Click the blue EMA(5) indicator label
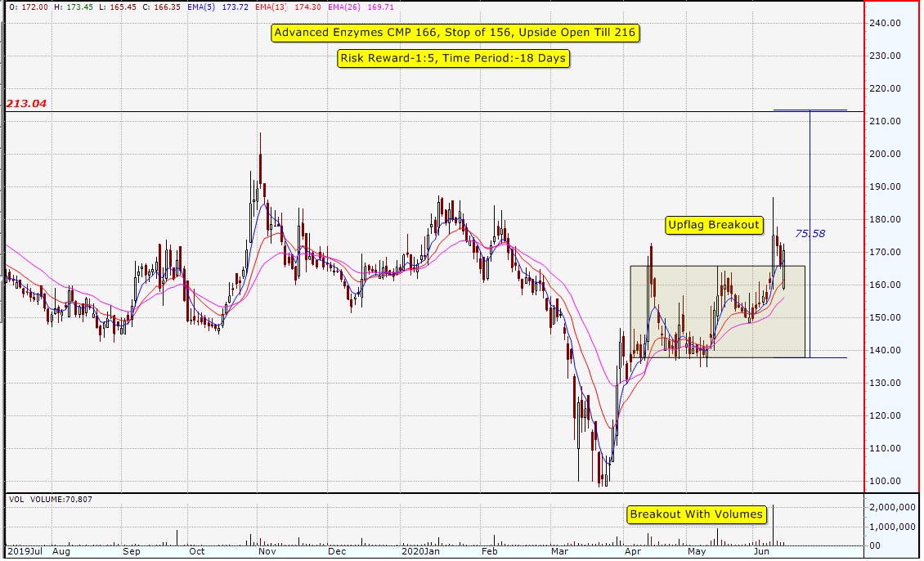Screen dimensions: 924x561 215,7
